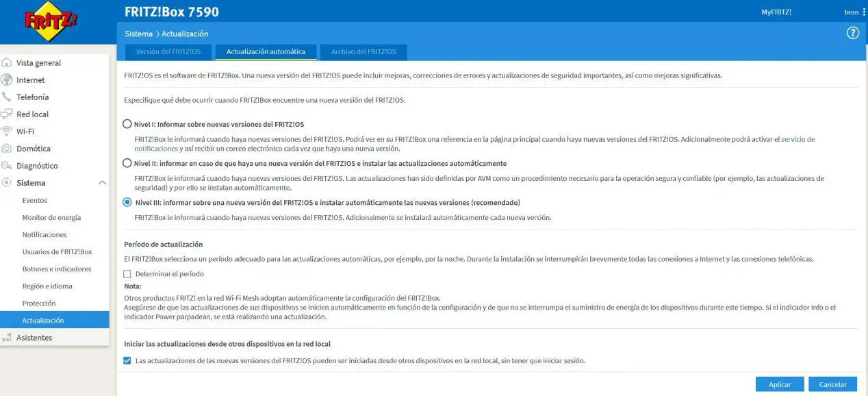
Task: Click the Período de actualización heading
Action: [x=164, y=244]
